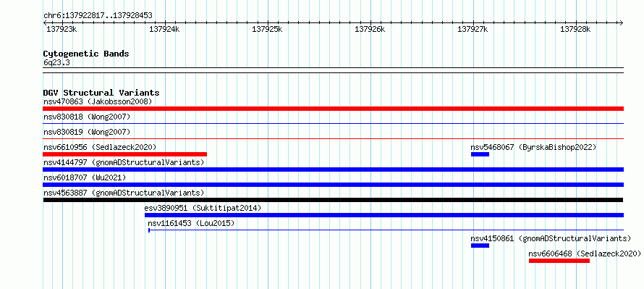
Task: Click the 137925k ruler tick label
Action: pos(267,29)
